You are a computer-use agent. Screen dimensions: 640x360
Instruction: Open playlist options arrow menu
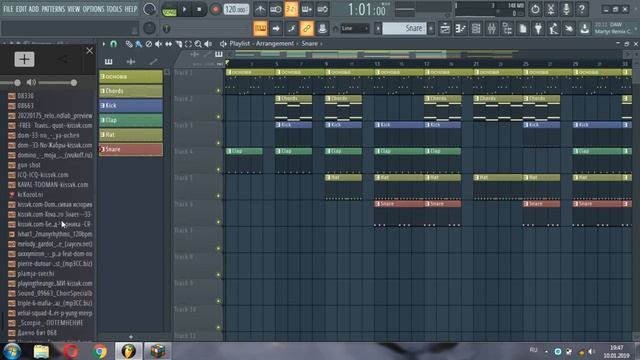[104, 44]
